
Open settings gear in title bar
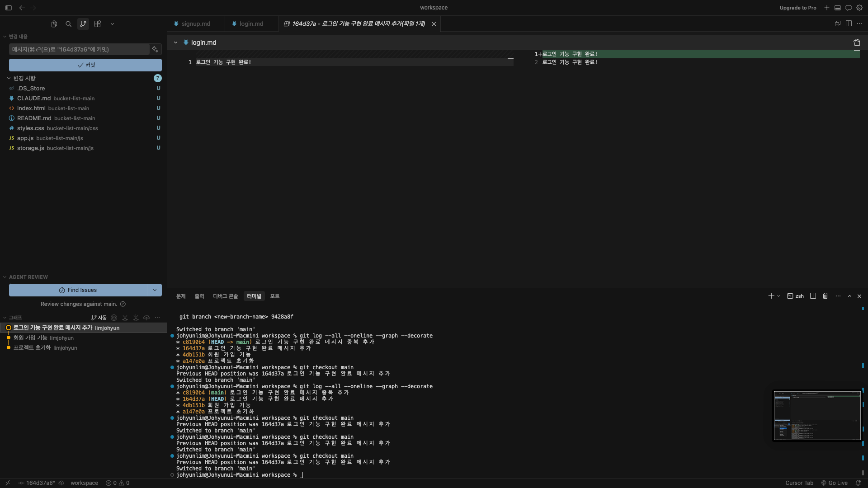(x=859, y=8)
